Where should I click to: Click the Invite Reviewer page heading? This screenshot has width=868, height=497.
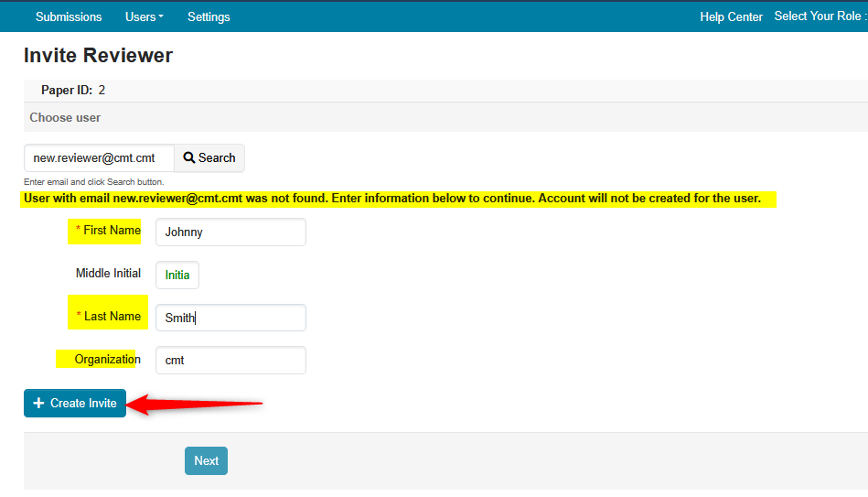click(x=99, y=56)
